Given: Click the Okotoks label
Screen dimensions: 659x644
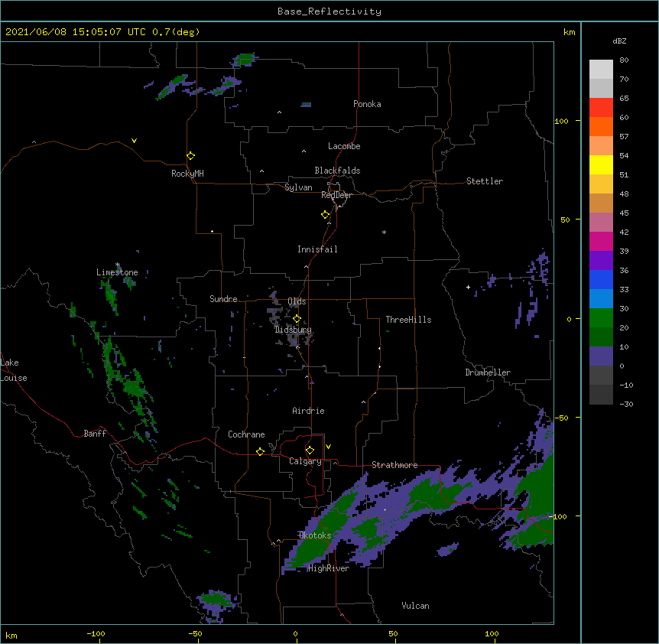Looking at the screenshot, I should [315, 535].
